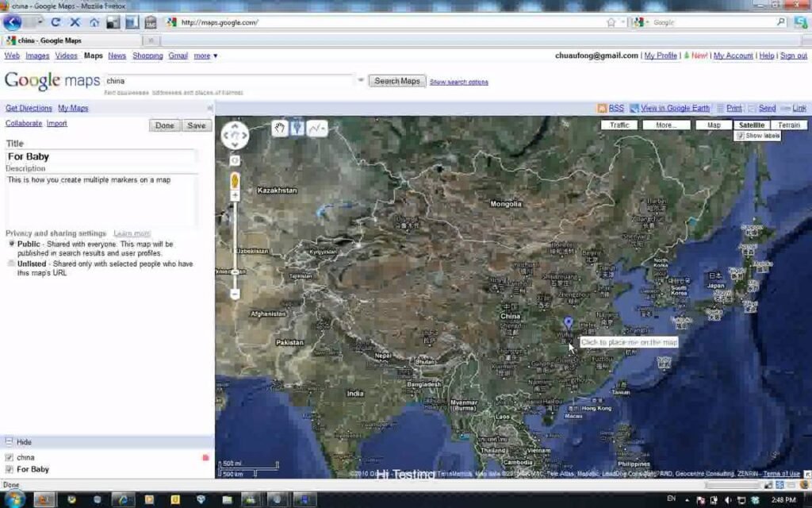Click the Print link
Viewport: 812px width, 508px height.
[733, 108]
